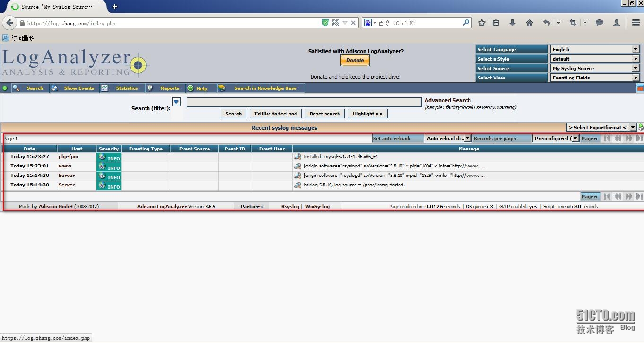The height and width of the screenshot is (343, 644).
Task: Open the Select Source dropdown
Action: click(595, 68)
